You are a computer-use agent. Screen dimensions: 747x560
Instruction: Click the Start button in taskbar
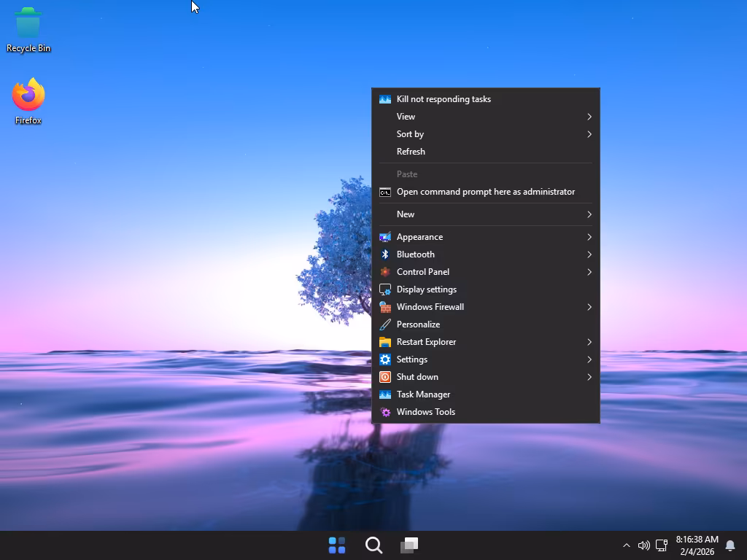click(x=337, y=545)
